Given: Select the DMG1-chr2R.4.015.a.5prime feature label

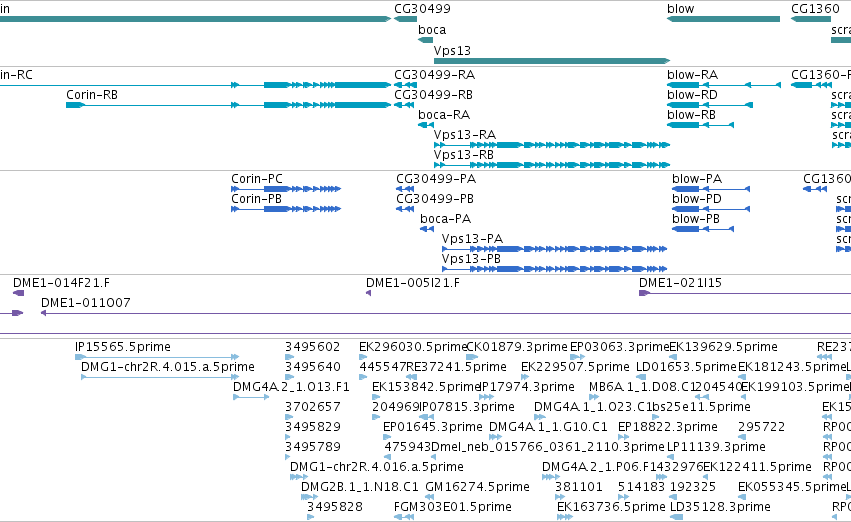Looking at the screenshot, I should pyautogui.click(x=168, y=367).
